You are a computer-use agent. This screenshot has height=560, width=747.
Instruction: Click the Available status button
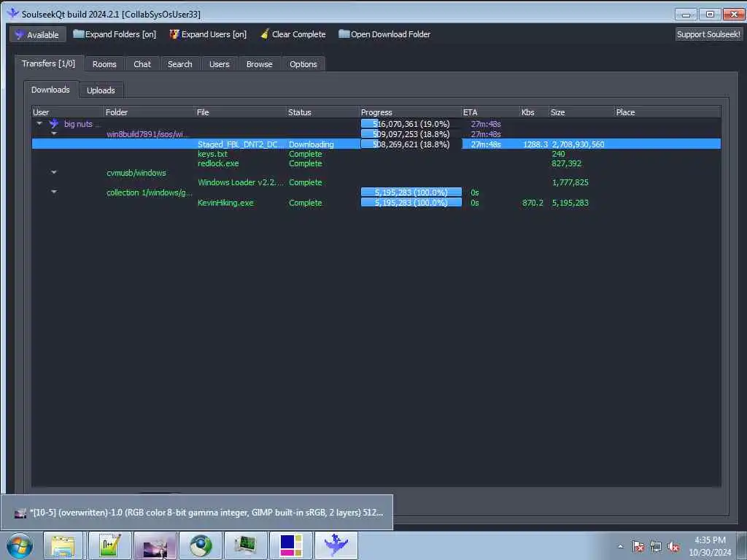[x=38, y=34]
